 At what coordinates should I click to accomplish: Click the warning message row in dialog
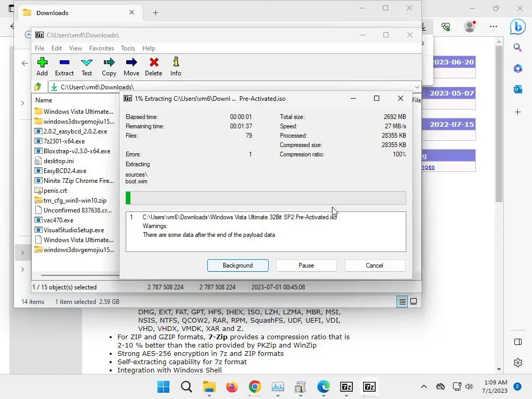[x=209, y=235]
